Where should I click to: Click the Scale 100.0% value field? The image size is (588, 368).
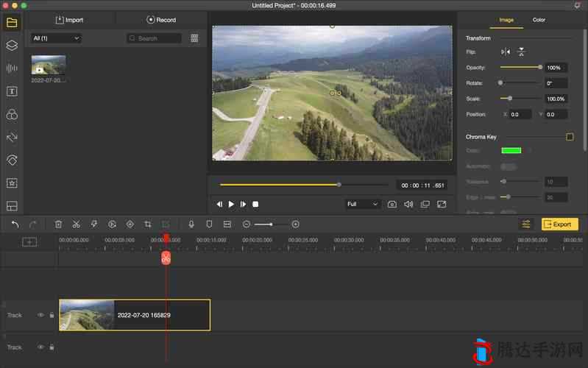pyautogui.click(x=556, y=99)
